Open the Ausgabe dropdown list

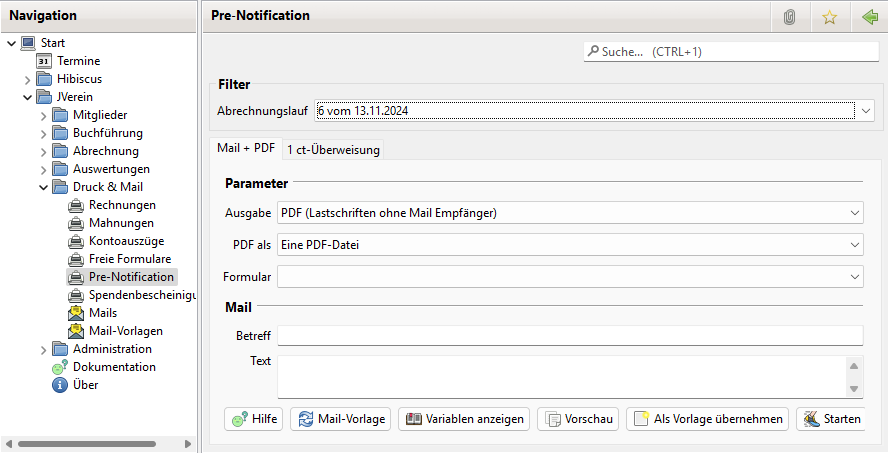coord(853,212)
